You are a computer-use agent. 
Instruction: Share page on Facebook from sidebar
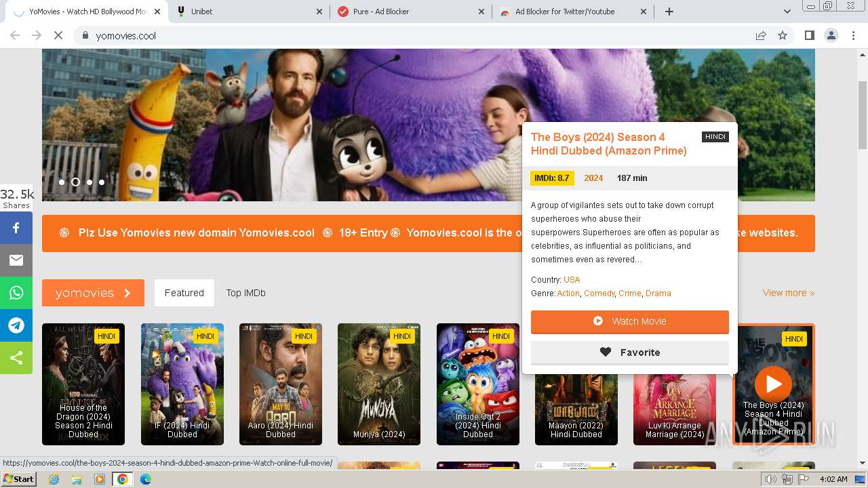tap(16, 228)
